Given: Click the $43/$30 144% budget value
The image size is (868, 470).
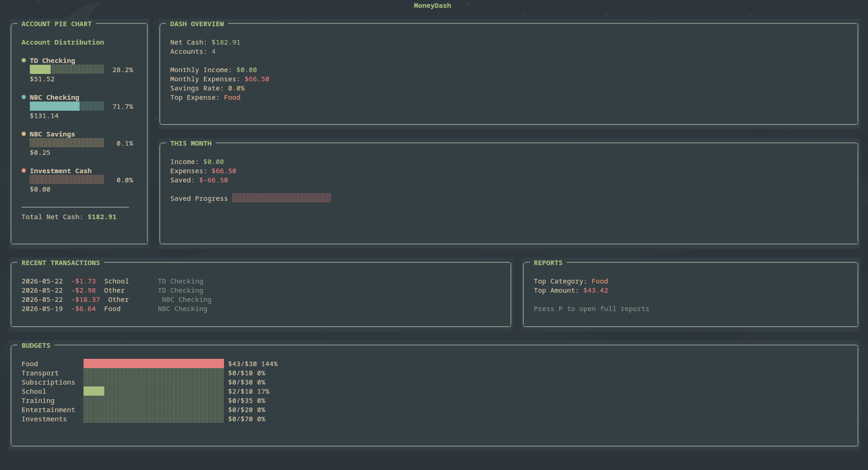Looking at the screenshot, I should [253, 364].
